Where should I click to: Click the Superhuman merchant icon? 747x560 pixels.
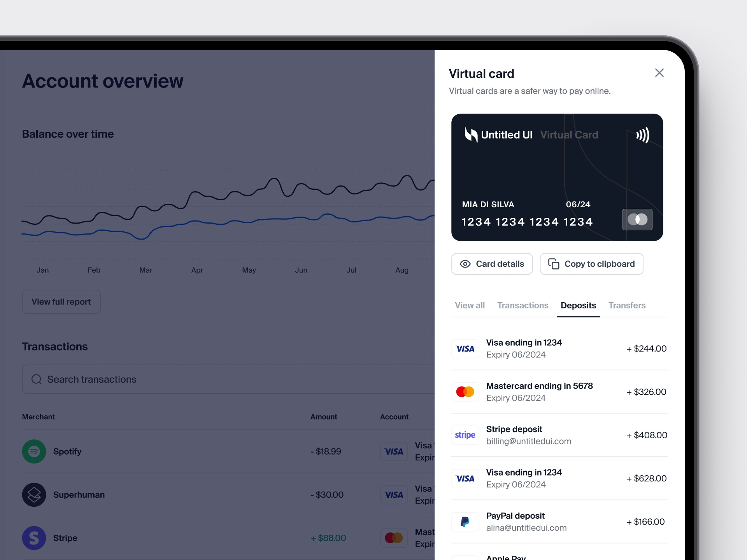point(34,495)
